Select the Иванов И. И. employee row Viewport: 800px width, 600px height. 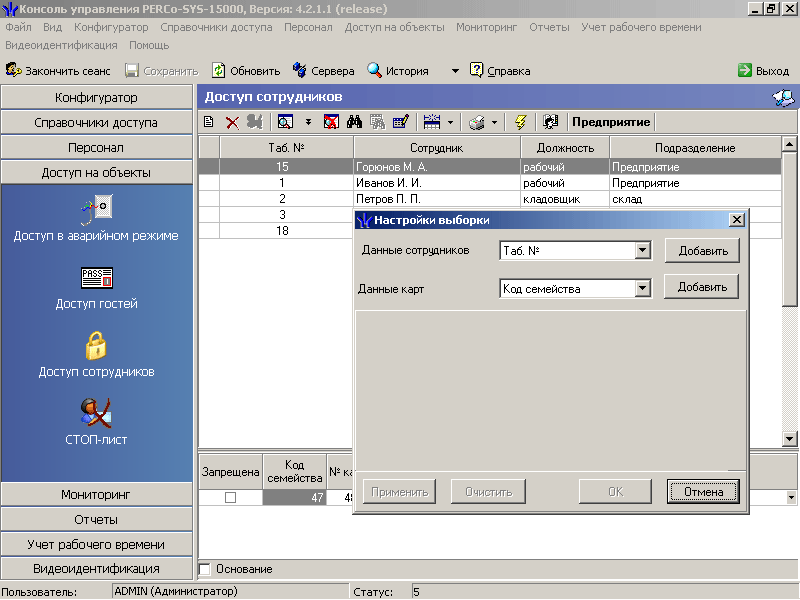(490, 183)
